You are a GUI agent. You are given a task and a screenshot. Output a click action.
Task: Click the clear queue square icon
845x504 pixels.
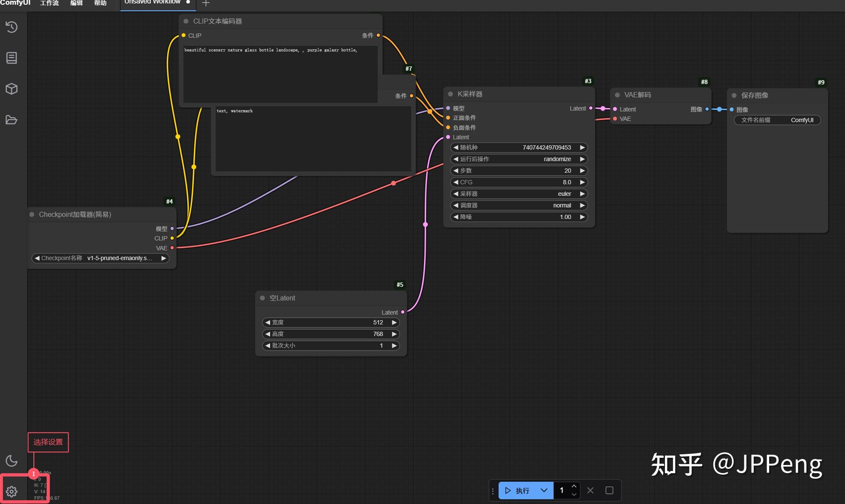(x=609, y=490)
